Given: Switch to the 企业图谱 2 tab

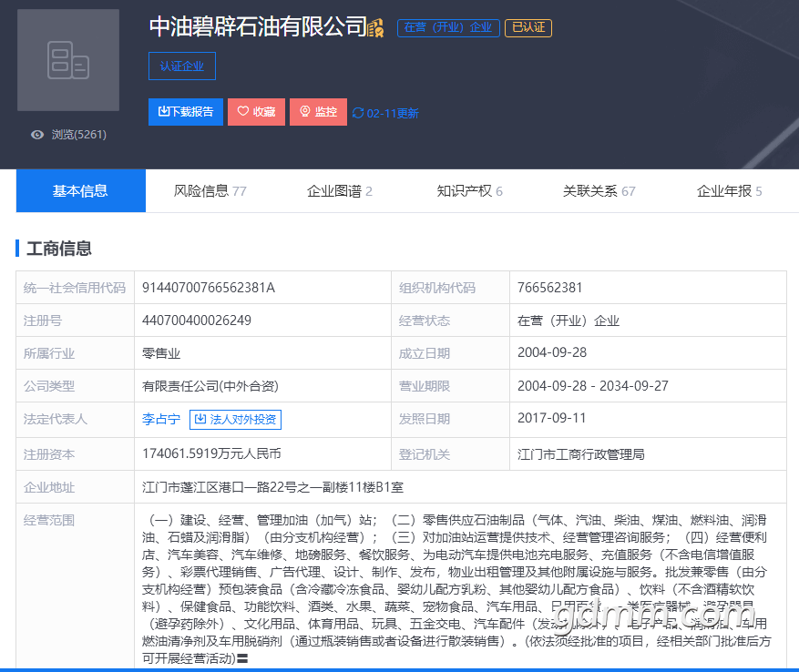Looking at the screenshot, I should (x=340, y=191).
